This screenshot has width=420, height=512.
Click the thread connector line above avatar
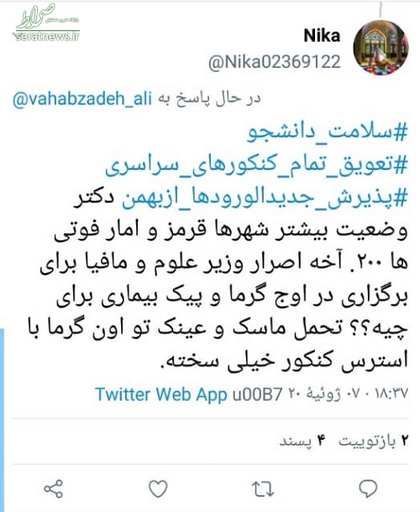[x=381, y=9]
